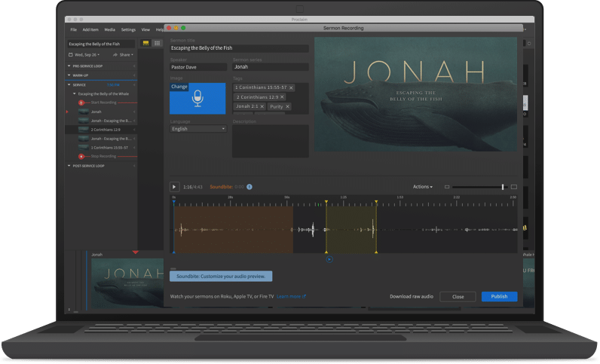Screen dimensions: 600x364
Task: Play the selected soundbite region
Action: click(x=329, y=259)
